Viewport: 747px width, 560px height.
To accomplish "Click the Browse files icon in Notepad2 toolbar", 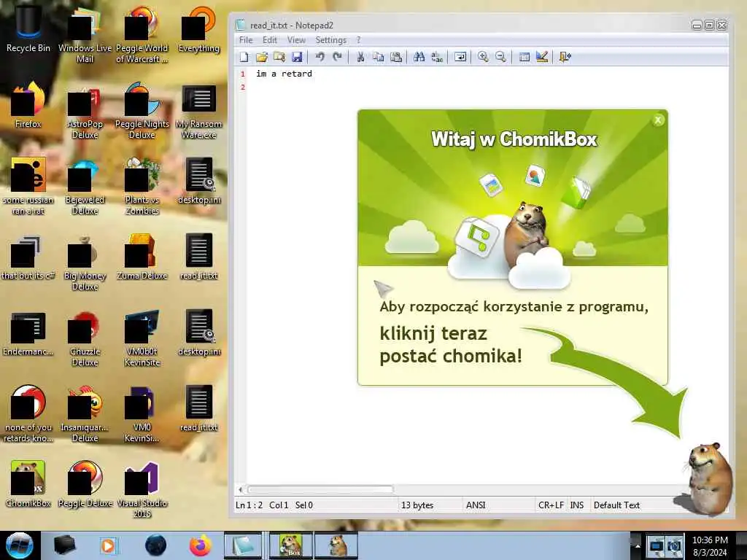I will pos(279,57).
